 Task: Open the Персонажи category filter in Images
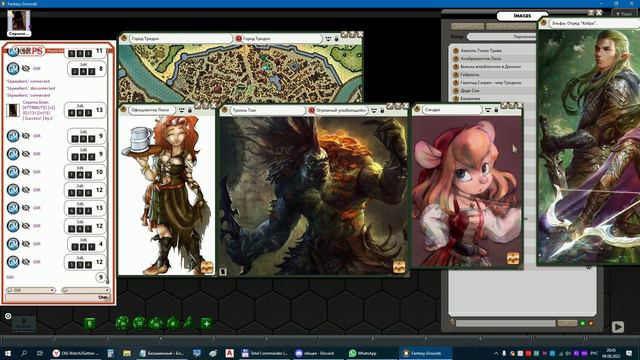502,36
